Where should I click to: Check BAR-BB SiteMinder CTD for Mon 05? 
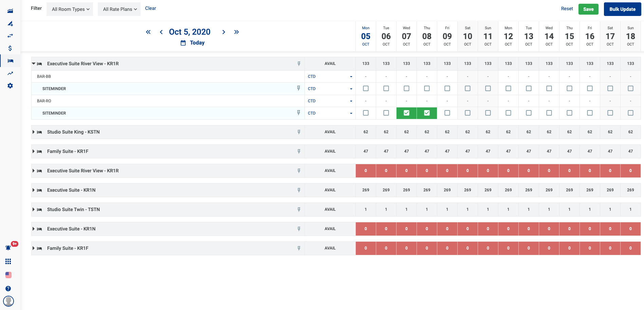366,88
